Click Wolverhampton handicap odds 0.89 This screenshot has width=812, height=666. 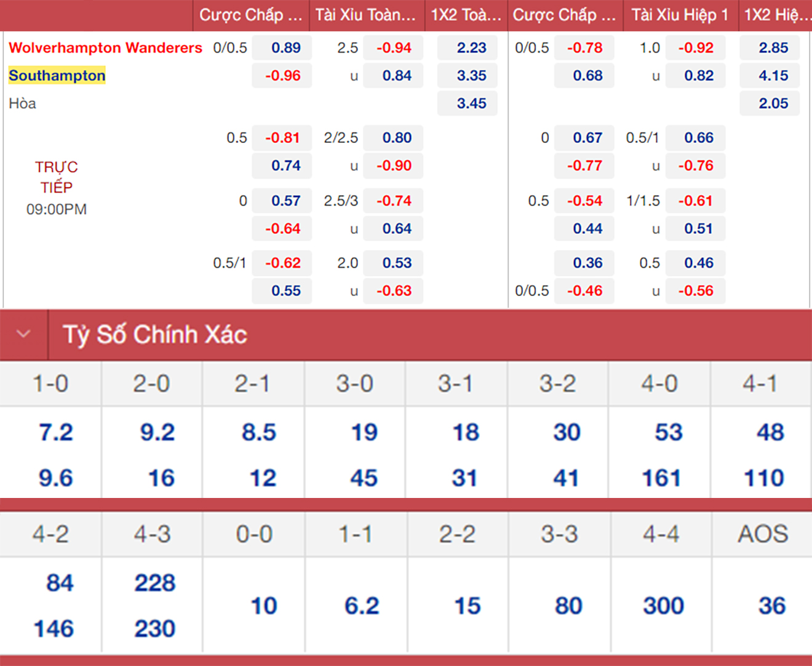[x=285, y=48]
